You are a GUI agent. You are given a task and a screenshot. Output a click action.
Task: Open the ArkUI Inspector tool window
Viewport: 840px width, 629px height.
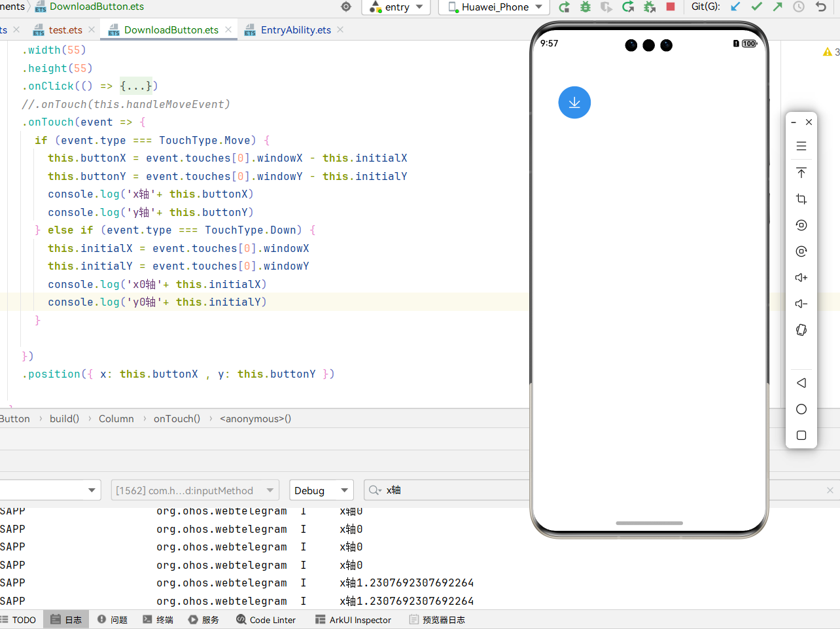[x=353, y=620]
